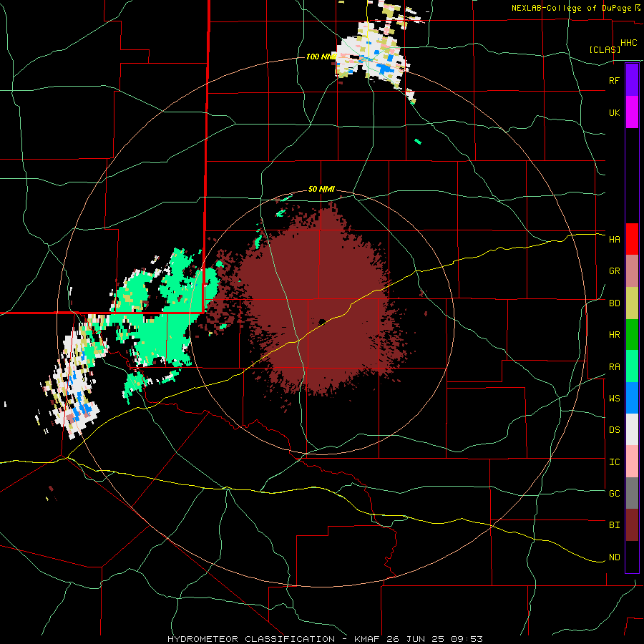
Task: Click the HA red legend swatch
Action: pos(632,239)
